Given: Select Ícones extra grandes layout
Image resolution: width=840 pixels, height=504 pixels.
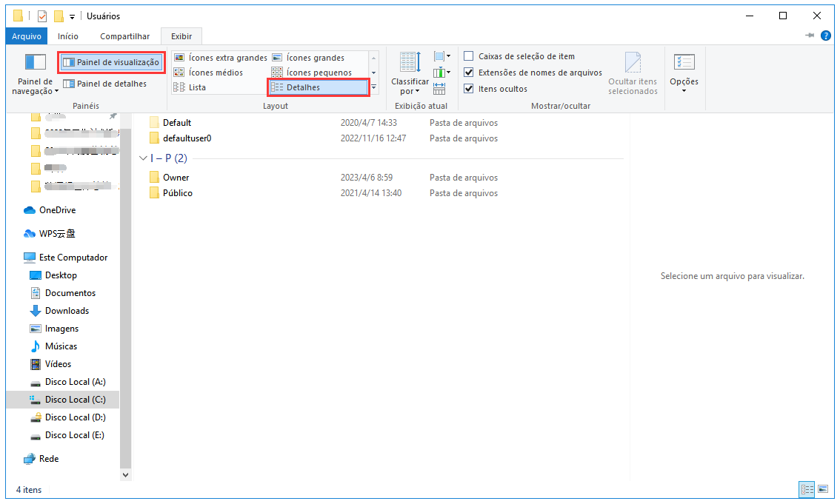Looking at the screenshot, I should (220, 58).
